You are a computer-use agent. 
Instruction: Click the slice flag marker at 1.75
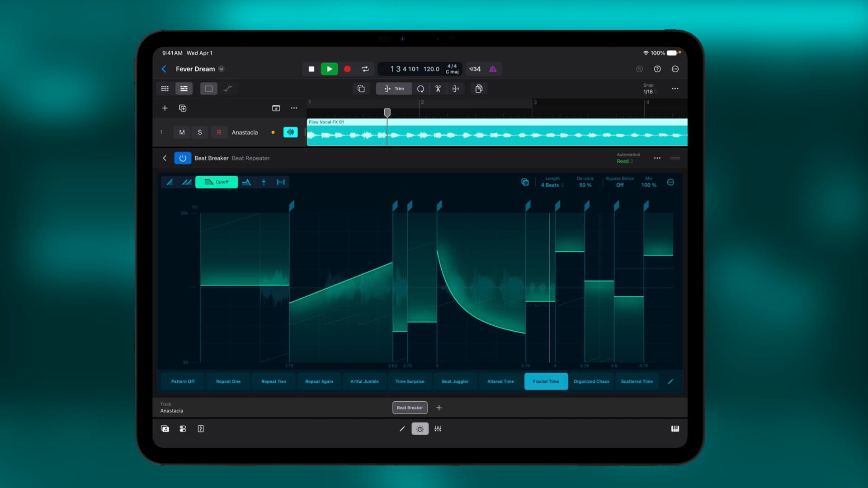point(292,206)
